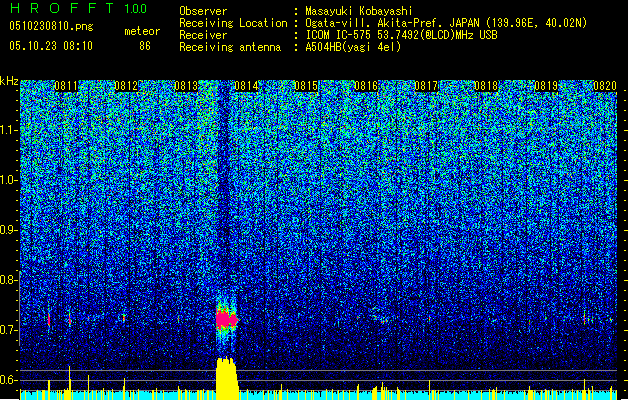Click the timestamp 05.10.23 08:10
Screen dimensions: 629x400
tap(51, 46)
